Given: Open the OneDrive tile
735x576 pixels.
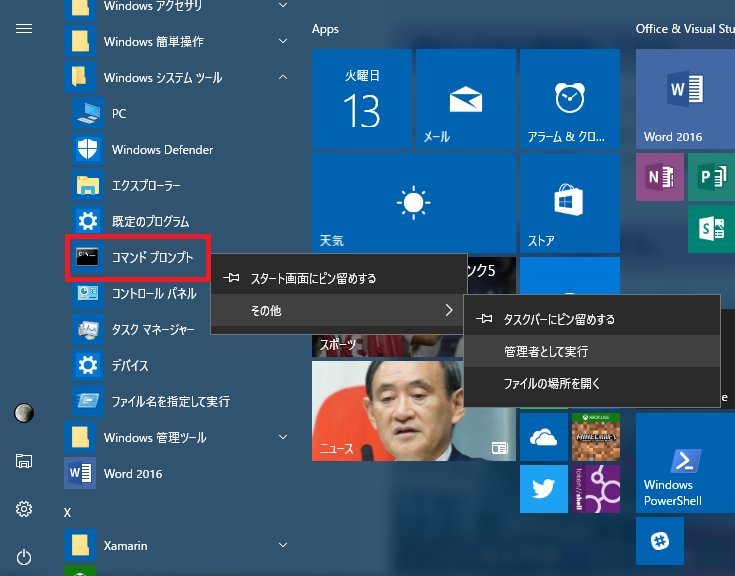Looking at the screenshot, I should click(x=544, y=437).
